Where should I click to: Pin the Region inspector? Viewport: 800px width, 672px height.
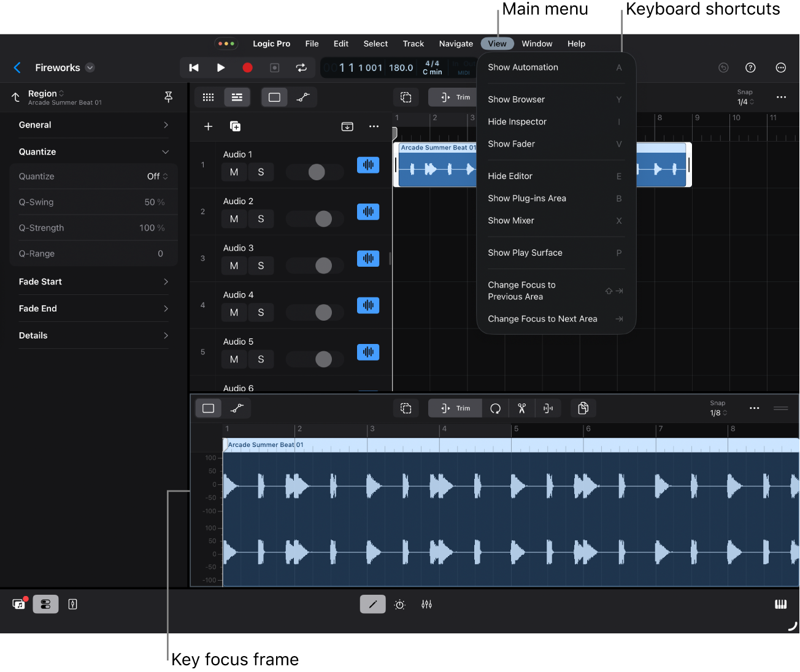pyautogui.click(x=168, y=97)
